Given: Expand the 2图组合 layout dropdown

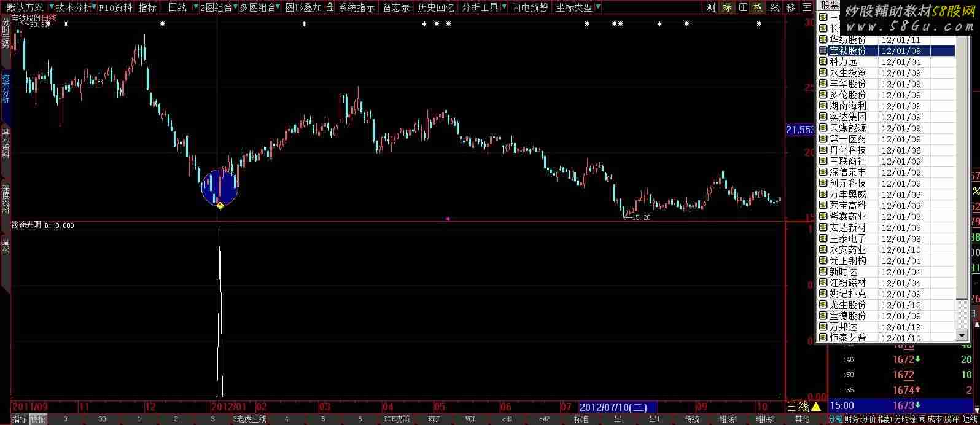Looking at the screenshot, I should 219,7.
